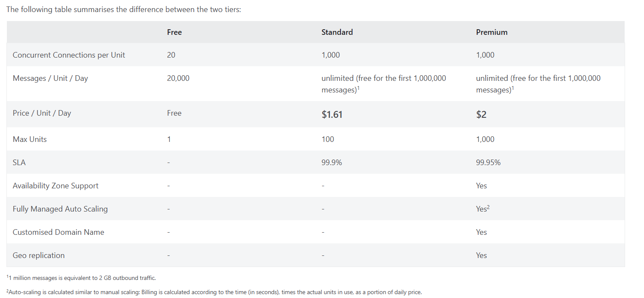Click Concurrent Connections per Unit row label
644x298 pixels.
click(x=69, y=55)
